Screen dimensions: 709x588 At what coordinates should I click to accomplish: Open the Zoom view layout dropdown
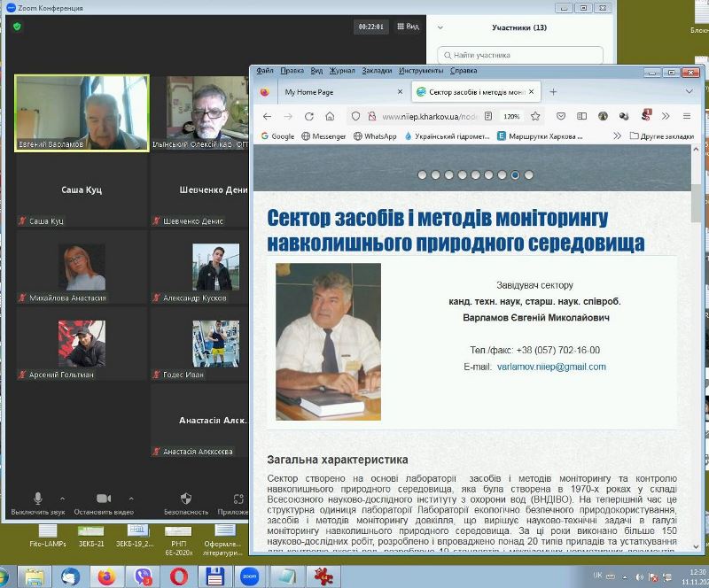[407, 27]
